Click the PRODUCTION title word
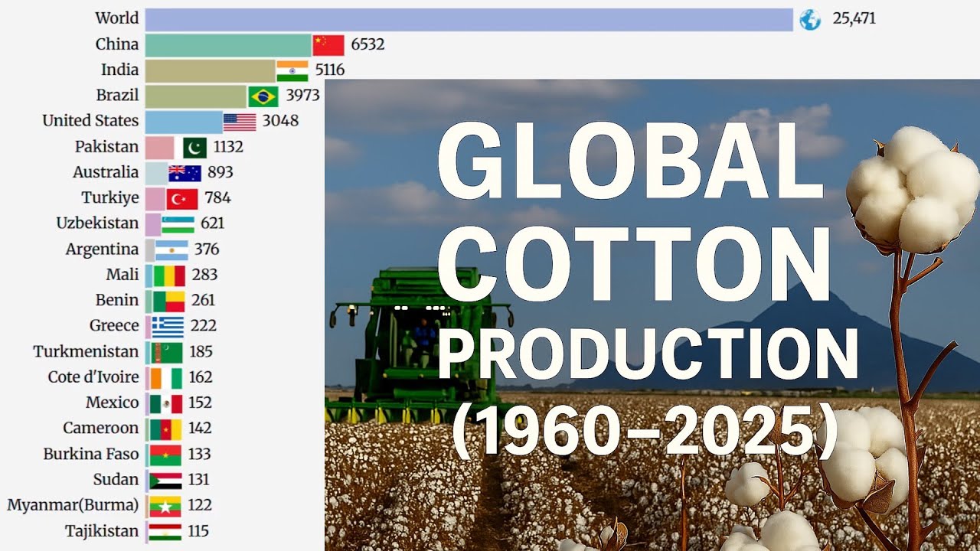Image resolution: width=980 pixels, height=551 pixels. click(648, 353)
